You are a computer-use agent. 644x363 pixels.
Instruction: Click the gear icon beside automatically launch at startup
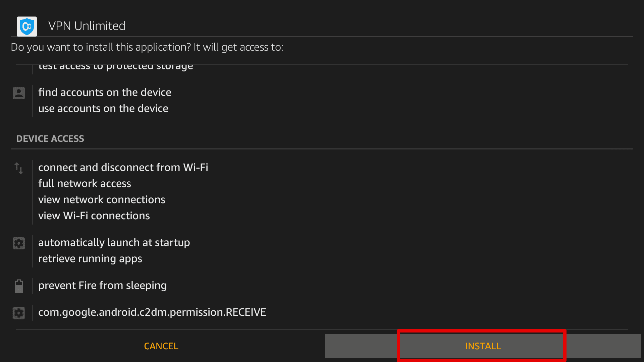point(19,243)
